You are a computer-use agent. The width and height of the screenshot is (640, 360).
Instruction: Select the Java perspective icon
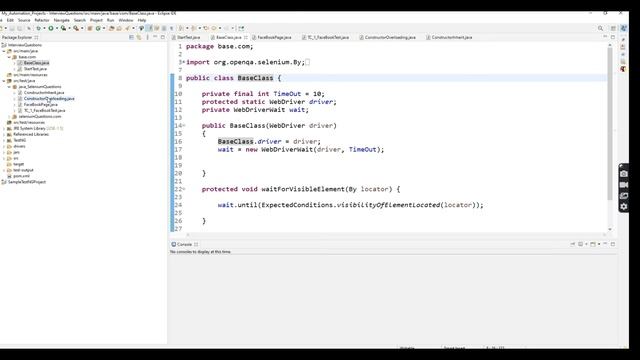[x=623, y=28]
